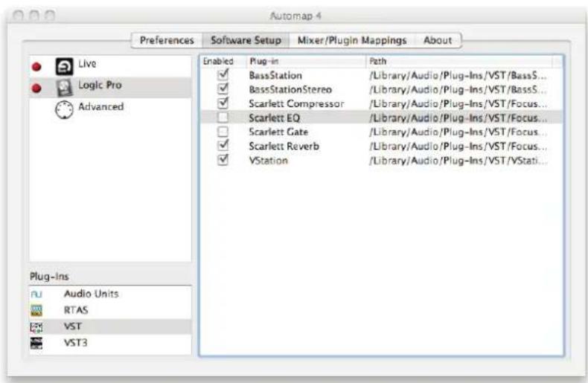Select the Software Setup tab
The height and width of the screenshot is (383, 588).
(x=246, y=40)
